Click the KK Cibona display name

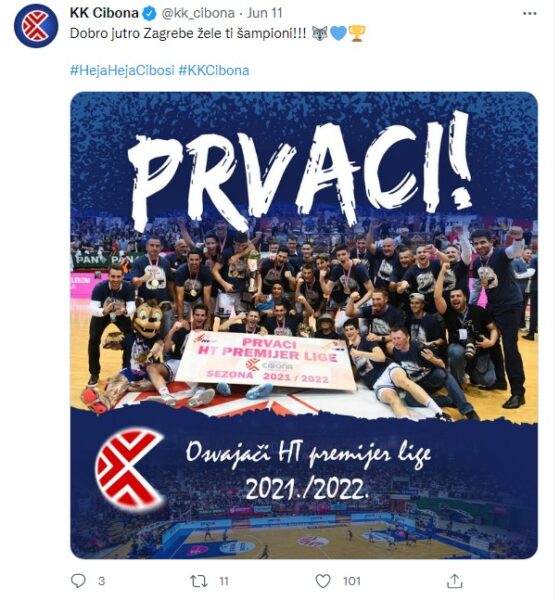tap(104, 13)
